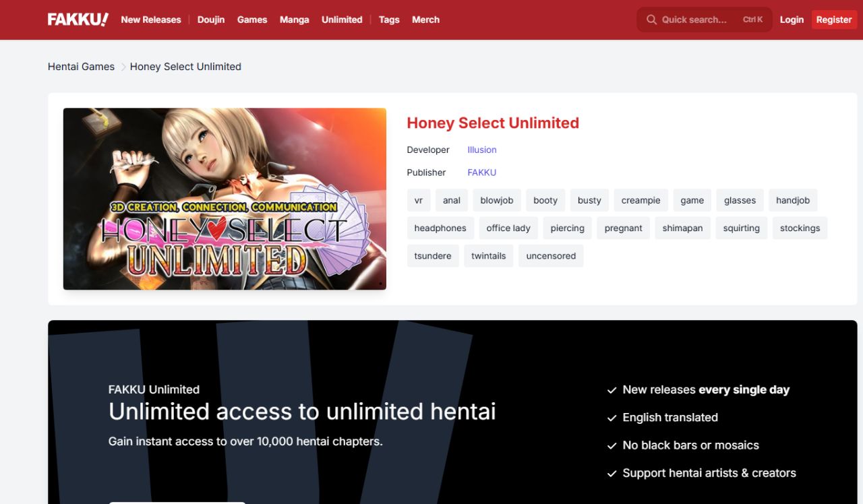Open the New Releases menu item
The width and height of the screenshot is (863, 504).
coord(151,20)
